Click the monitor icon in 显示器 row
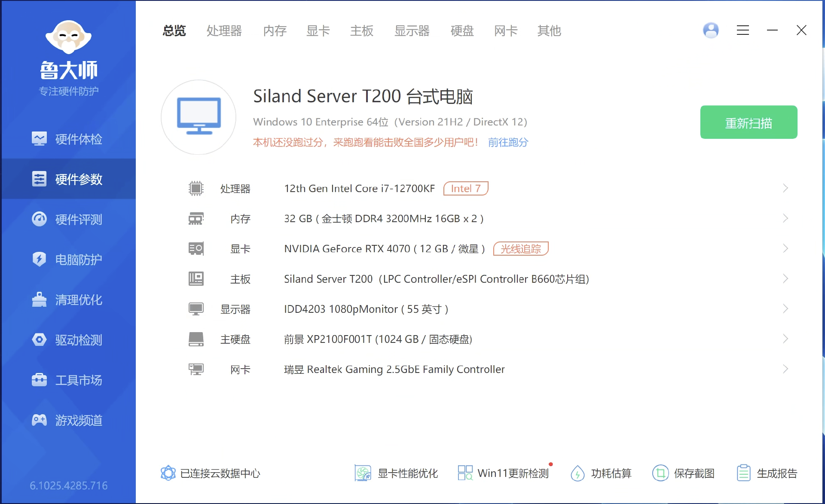Image resolution: width=825 pixels, height=504 pixels. (196, 309)
